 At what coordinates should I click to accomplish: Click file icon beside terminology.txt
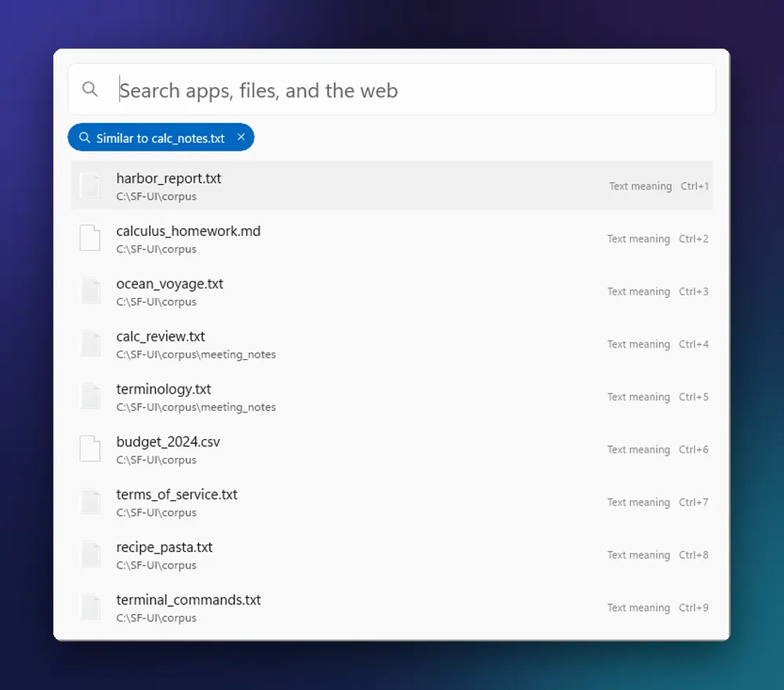click(x=90, y=397)
